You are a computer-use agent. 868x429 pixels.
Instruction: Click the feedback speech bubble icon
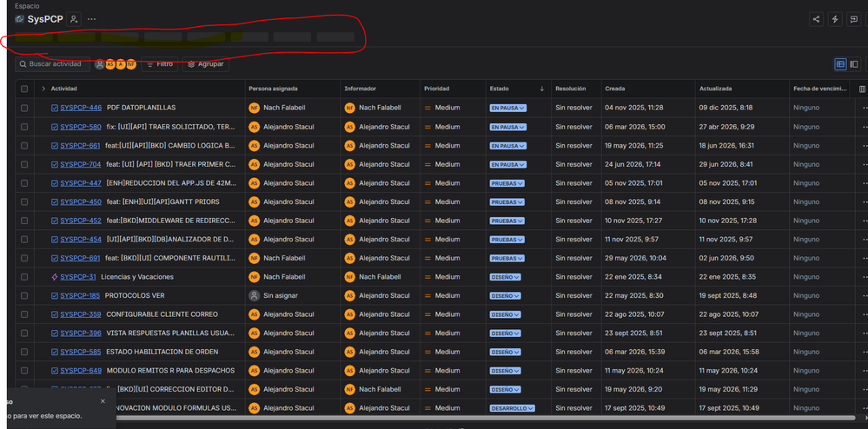854,19
